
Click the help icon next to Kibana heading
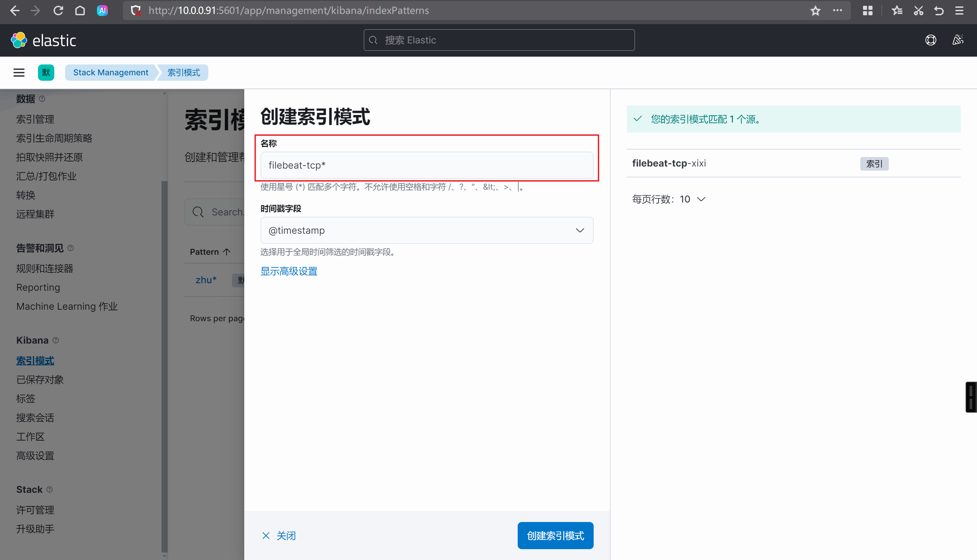56,341
